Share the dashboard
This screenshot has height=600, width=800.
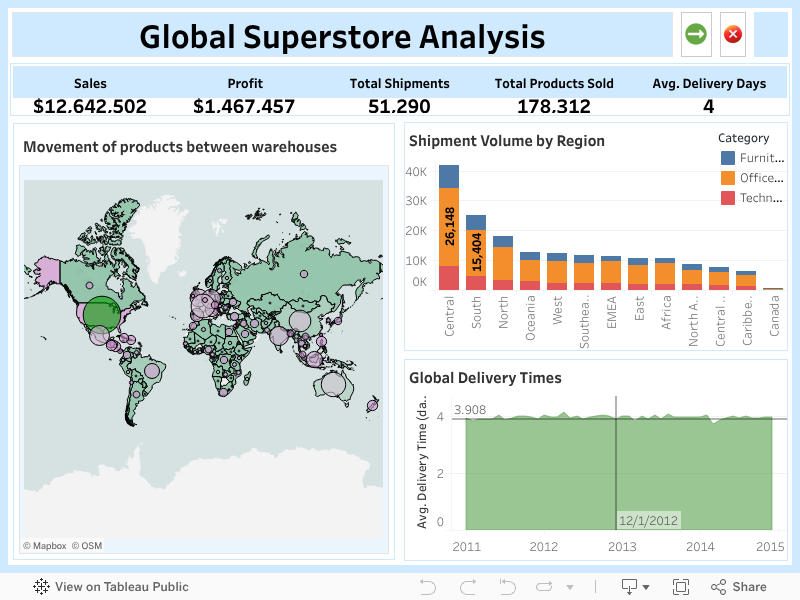point(739,587)
